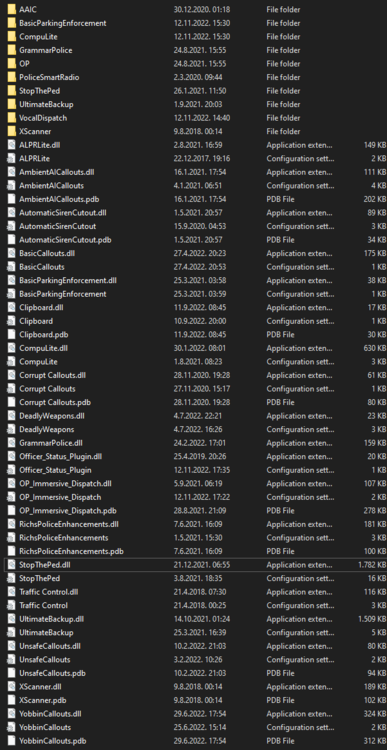Select the Clipboard.pdb file icon
The width and height of the screenshot is (387, 750).
click(x=11, y=334)
